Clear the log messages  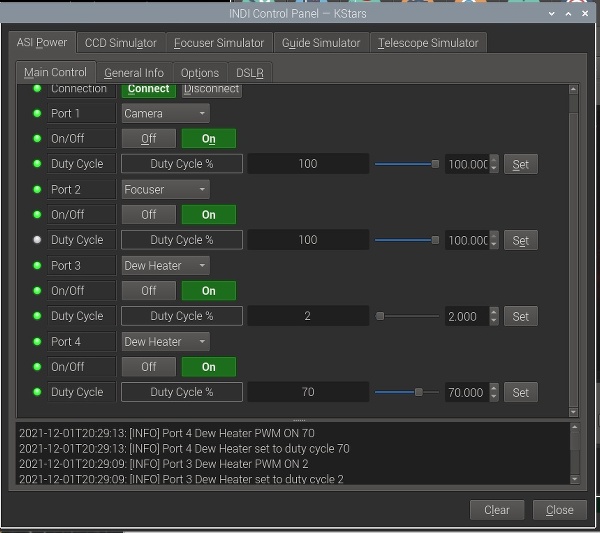(496, 510)
